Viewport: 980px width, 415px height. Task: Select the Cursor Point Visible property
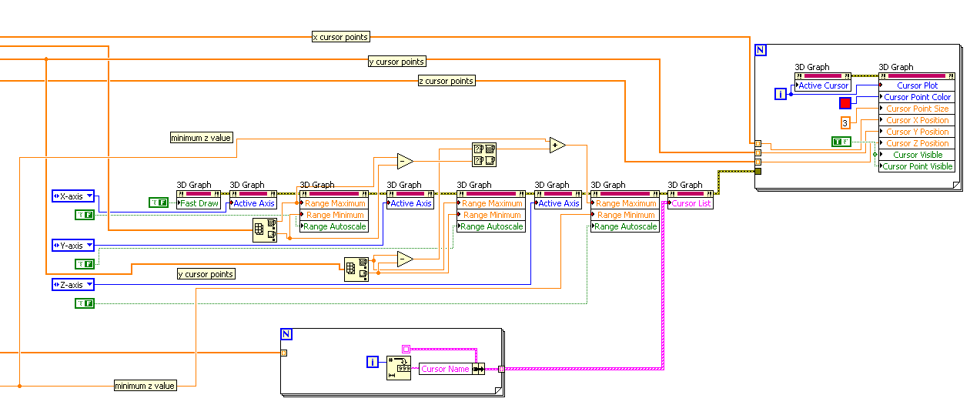tap(917, 166)
